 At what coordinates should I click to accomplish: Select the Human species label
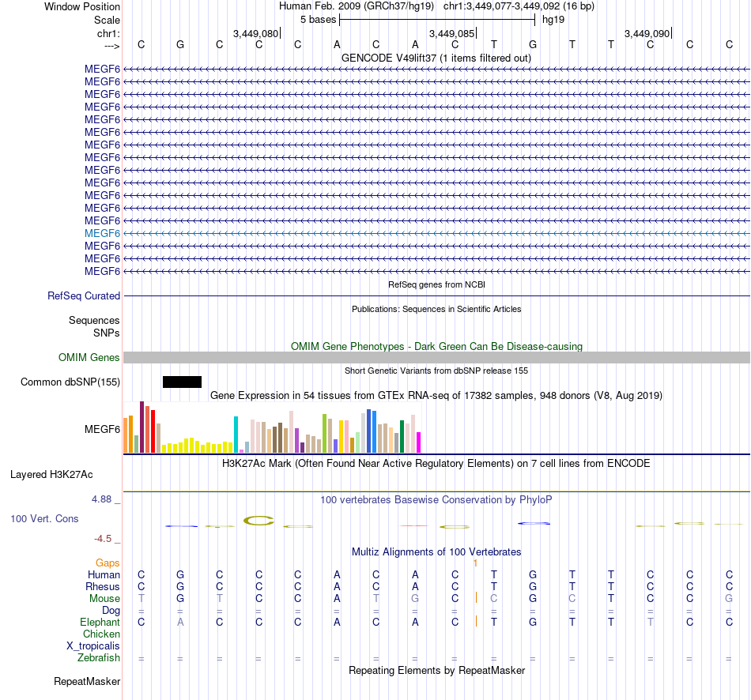click(104, 574)
